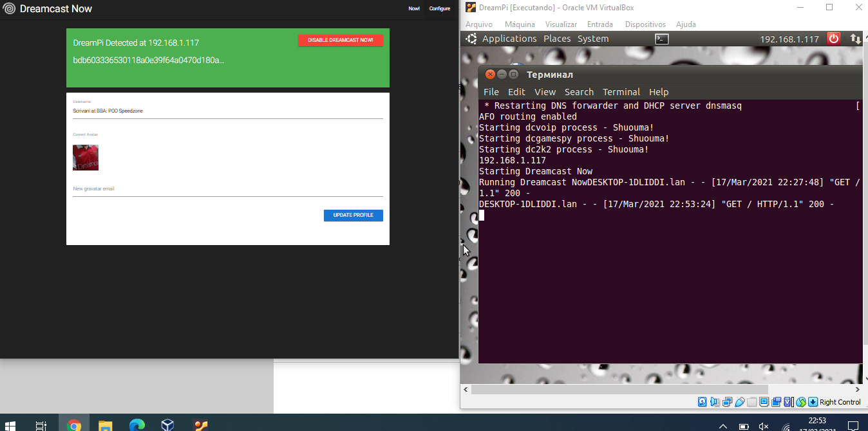Click the display monitor icon in VirtualBox status bar

coord(764,402)
